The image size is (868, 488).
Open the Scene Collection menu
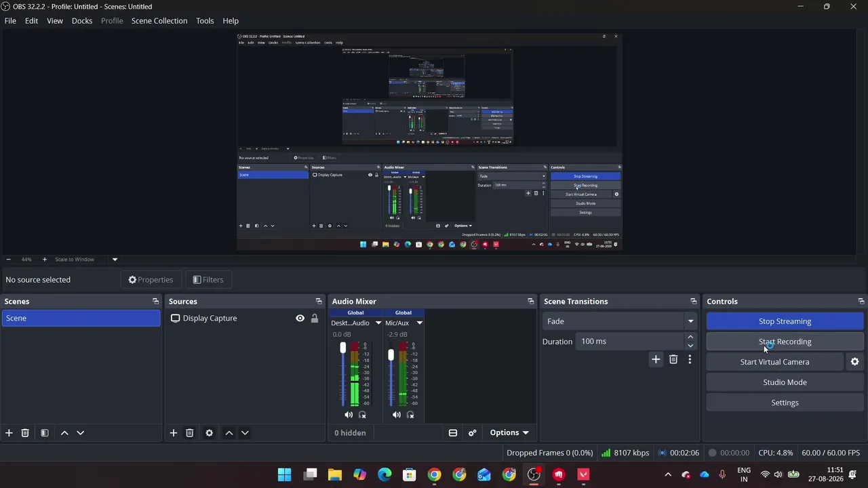coord(159,21)
